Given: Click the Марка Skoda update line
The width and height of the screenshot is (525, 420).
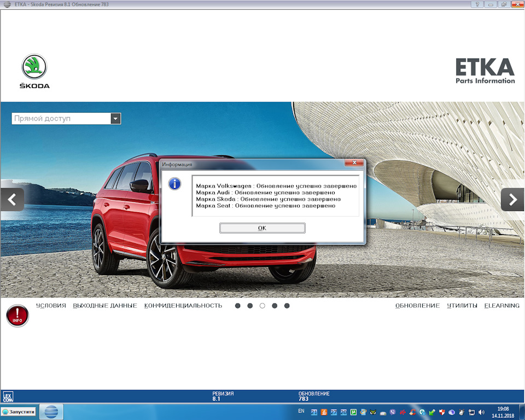Looking at the screenshot, I should [268, 199].
